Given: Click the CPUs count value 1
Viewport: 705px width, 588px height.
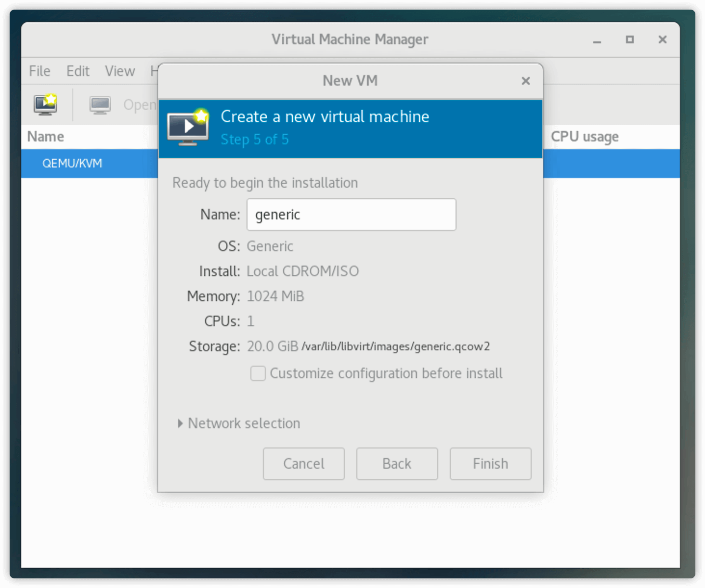Looking at the screenshot, I should [250, 321].
